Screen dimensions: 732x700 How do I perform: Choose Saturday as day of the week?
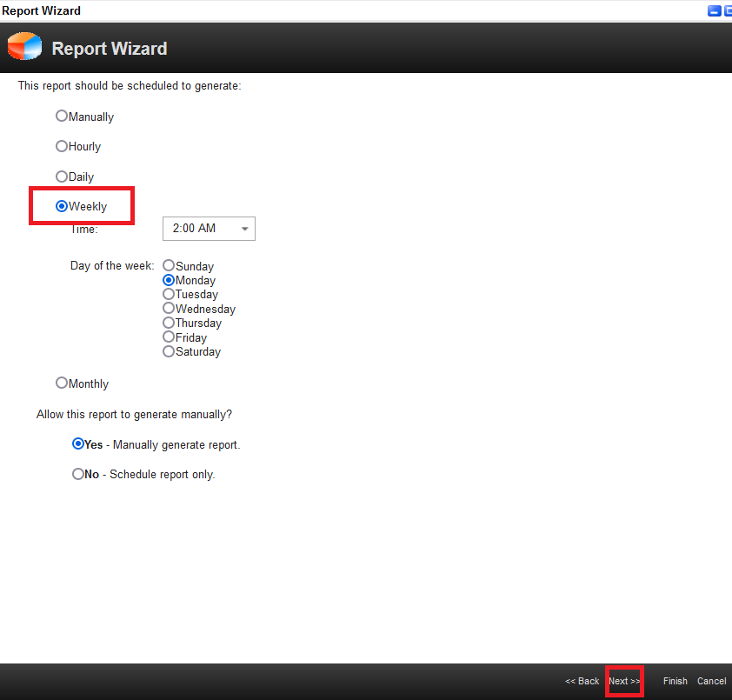click(x=169, y=351)
